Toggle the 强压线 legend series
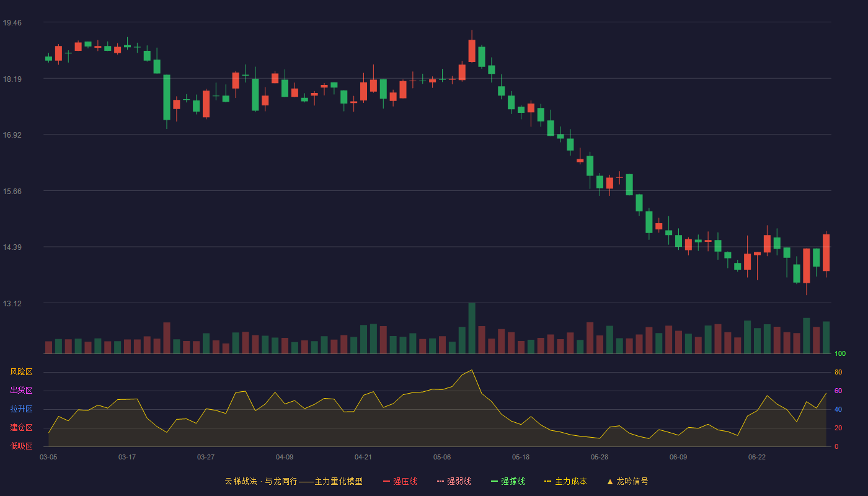The width and height of the screenshot is (868, 496). 400,481
